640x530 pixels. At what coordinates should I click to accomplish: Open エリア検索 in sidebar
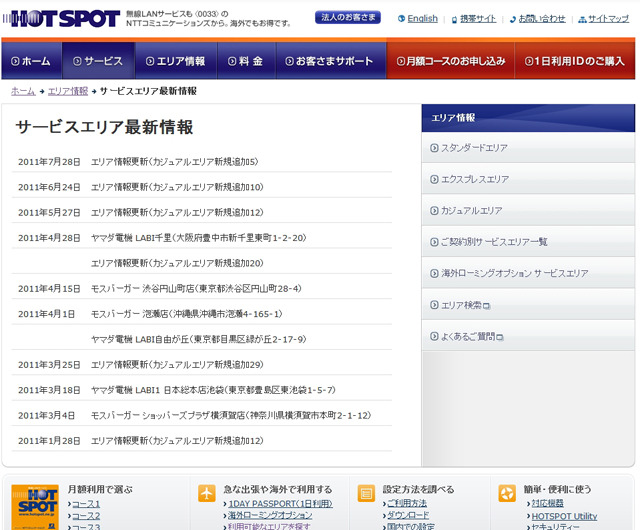point(528,305)
